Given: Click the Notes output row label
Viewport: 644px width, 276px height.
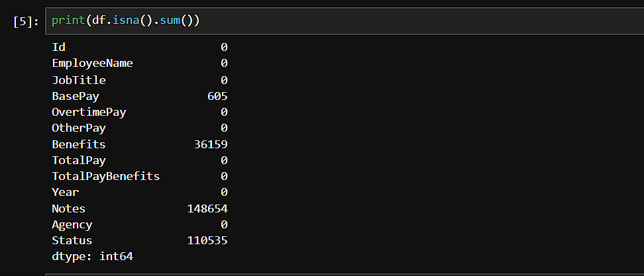Looking at the screenshot, I should tap(68, 208).
